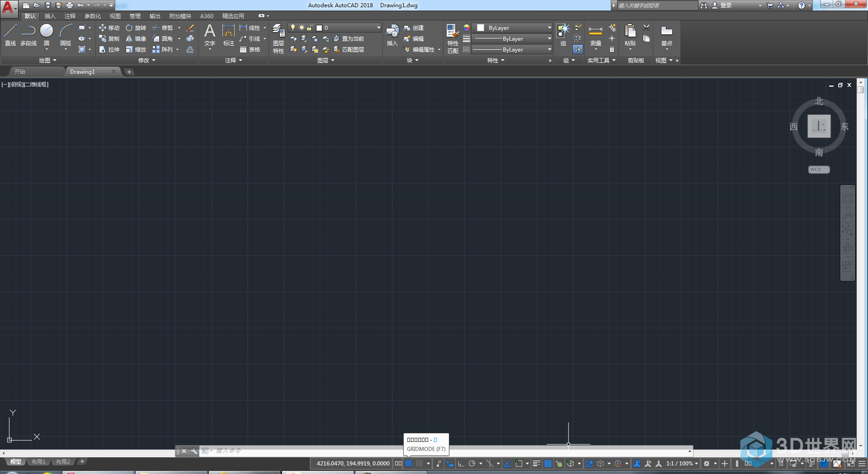Click the Stretch (拉伸) tool
Screen dimensions: 868x474
pos(109,50)
